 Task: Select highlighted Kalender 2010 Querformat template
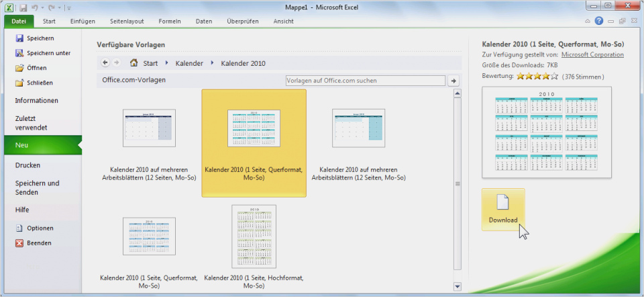(254, 142)
